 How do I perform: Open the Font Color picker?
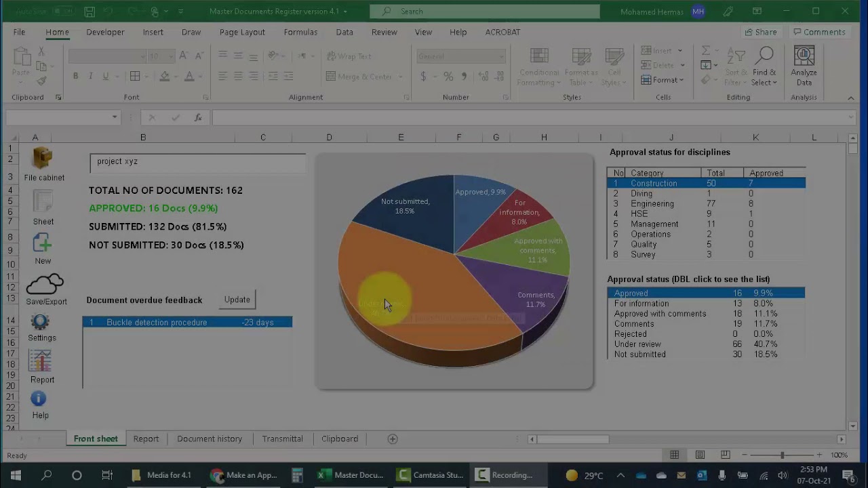[189, 77]
